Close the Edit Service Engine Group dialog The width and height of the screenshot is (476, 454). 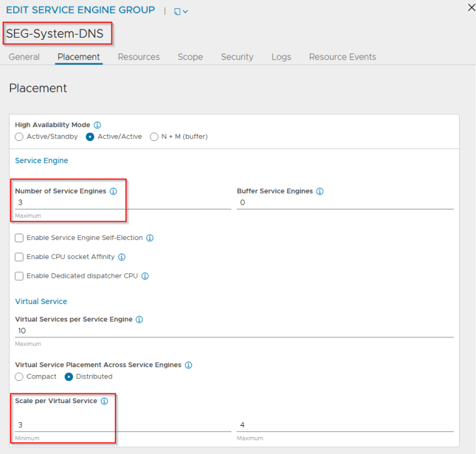point(471,7)
